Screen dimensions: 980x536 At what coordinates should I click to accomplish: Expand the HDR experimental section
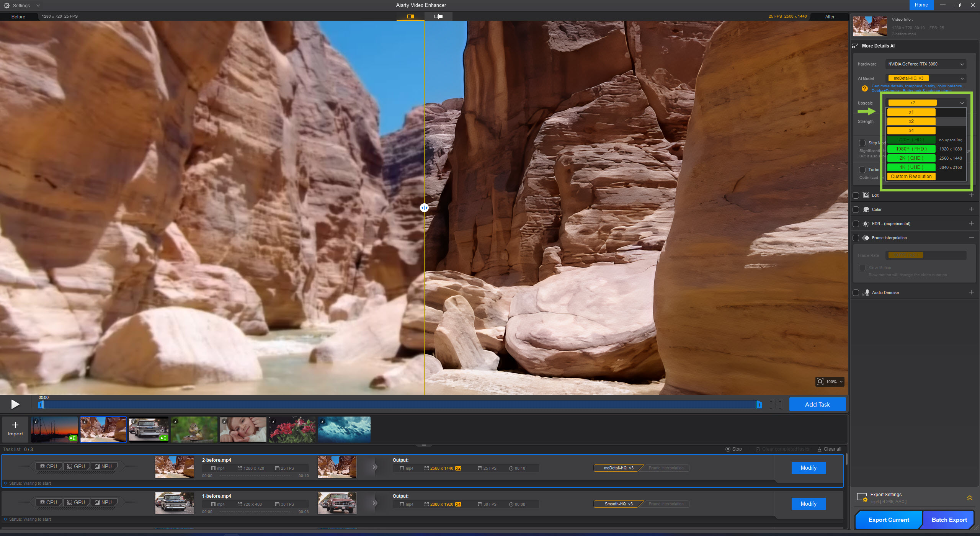click(971, 224)
